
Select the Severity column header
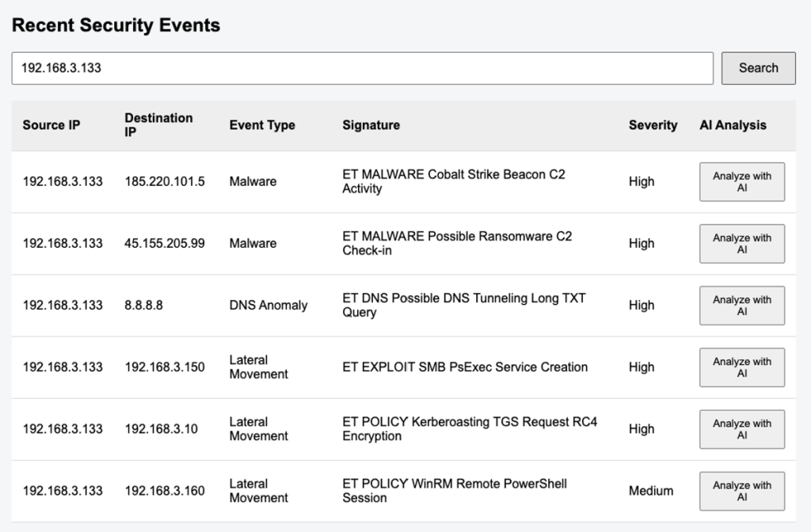[x=653, y=125]
